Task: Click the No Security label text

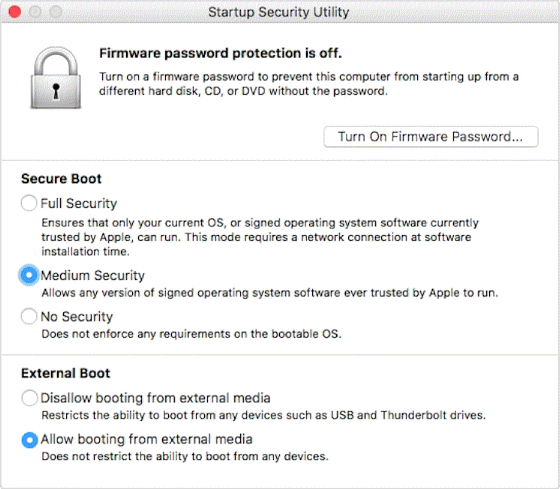Action: point(77,316)
